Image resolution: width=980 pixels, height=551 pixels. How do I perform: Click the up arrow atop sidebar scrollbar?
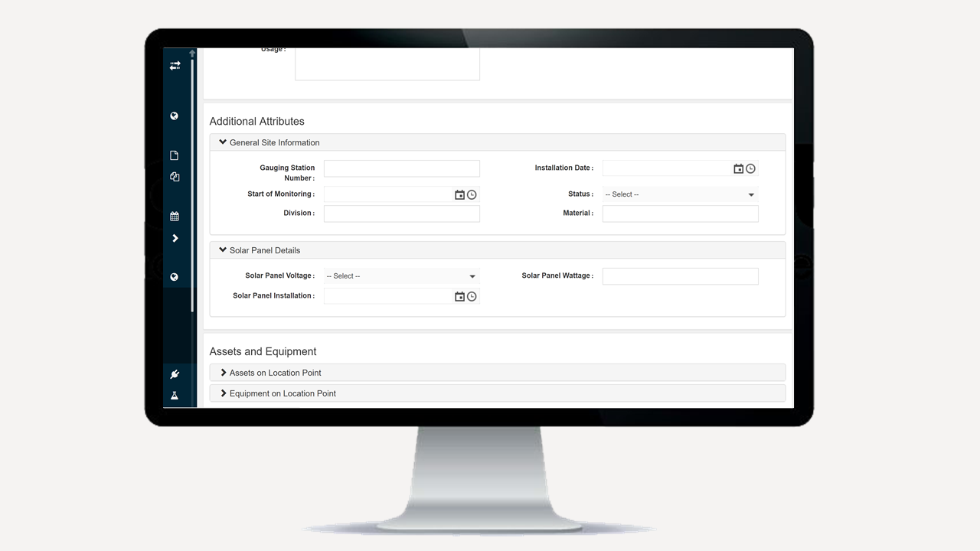[x=192, y=53]
